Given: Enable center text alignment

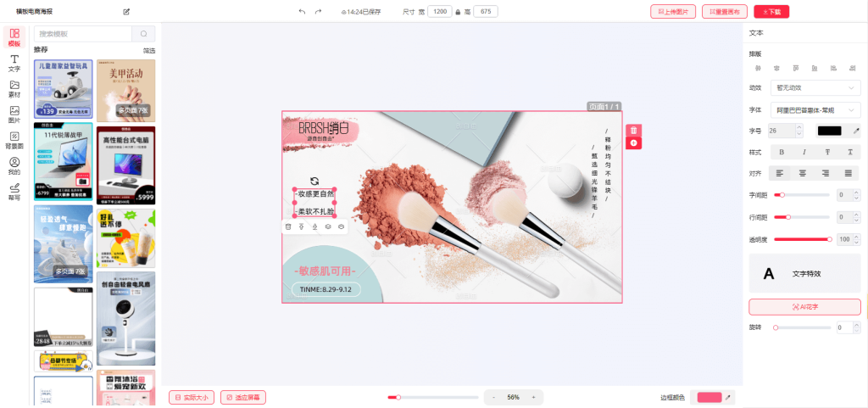Looking at the screenshot, I should [x=804, y=173].
